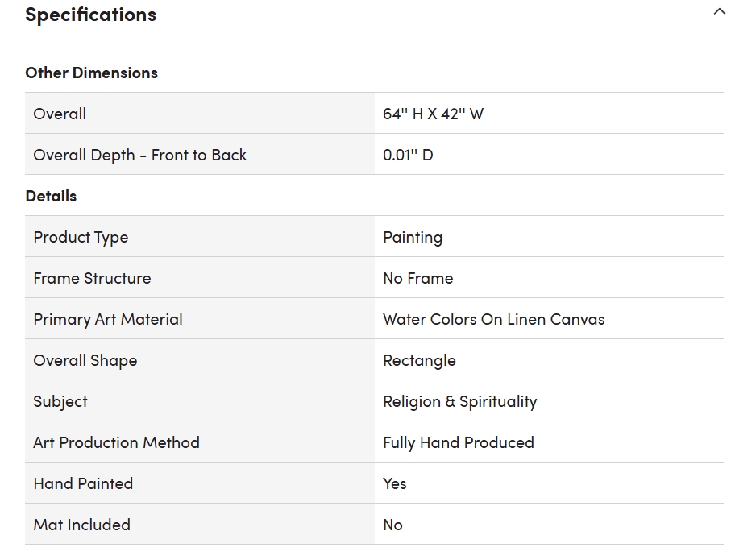Click the Primary Art Material label
The height and width of the screenshot is (560, 731).
click(x=108, y=319)
